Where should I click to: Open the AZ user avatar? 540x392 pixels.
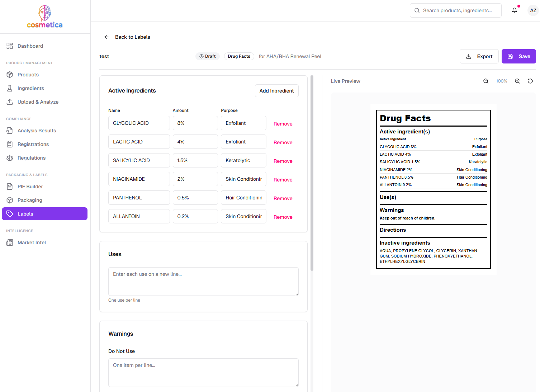pos(533,10)
